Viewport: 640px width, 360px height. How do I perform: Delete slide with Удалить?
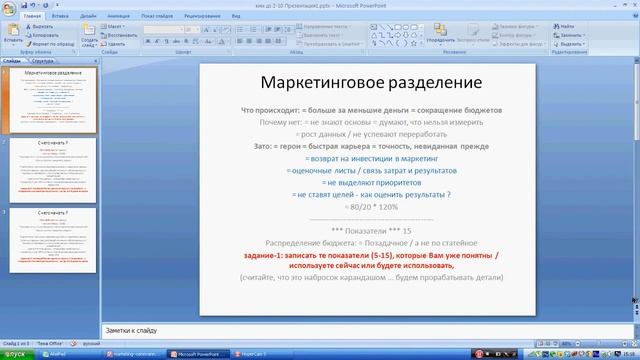point(113,44)
